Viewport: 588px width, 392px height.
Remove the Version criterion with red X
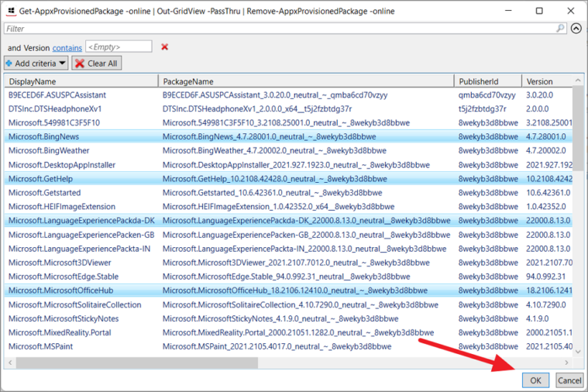(x=165, y=47)
